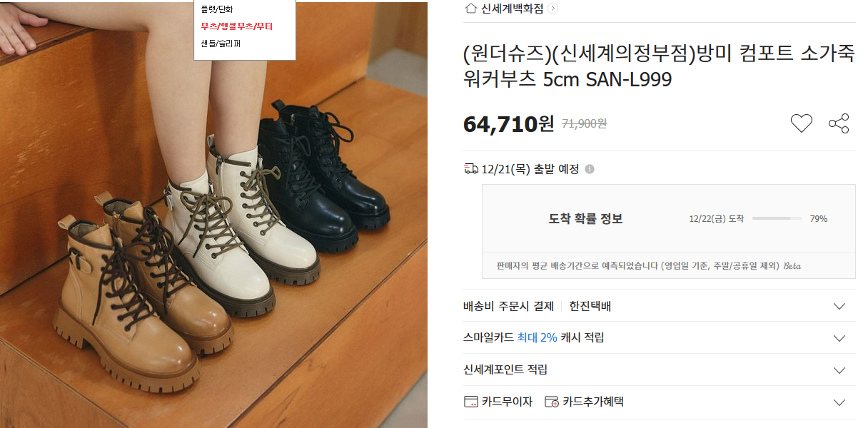868x428 pixels.
Task: Click the 카드무이자 card icon
Action: [470, 402]
